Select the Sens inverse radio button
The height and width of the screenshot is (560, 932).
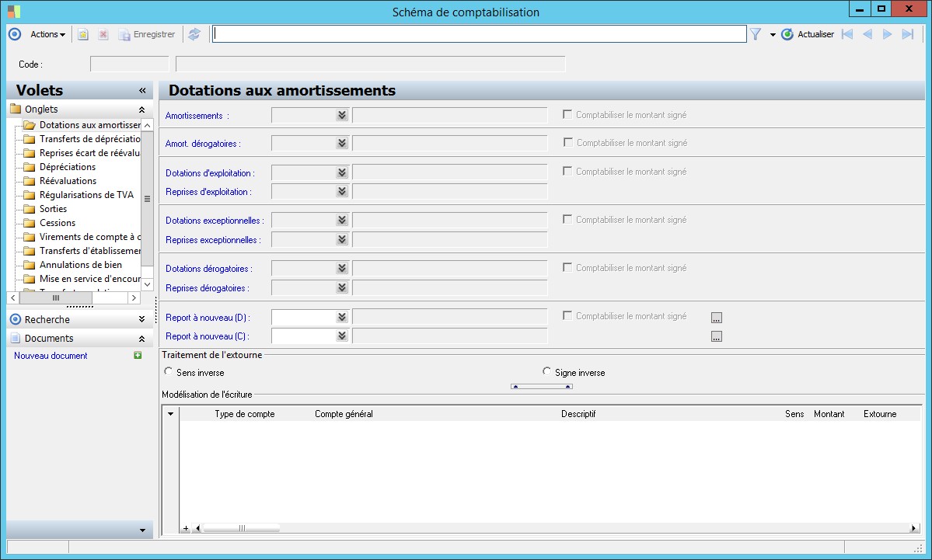[x=169, y=371]
